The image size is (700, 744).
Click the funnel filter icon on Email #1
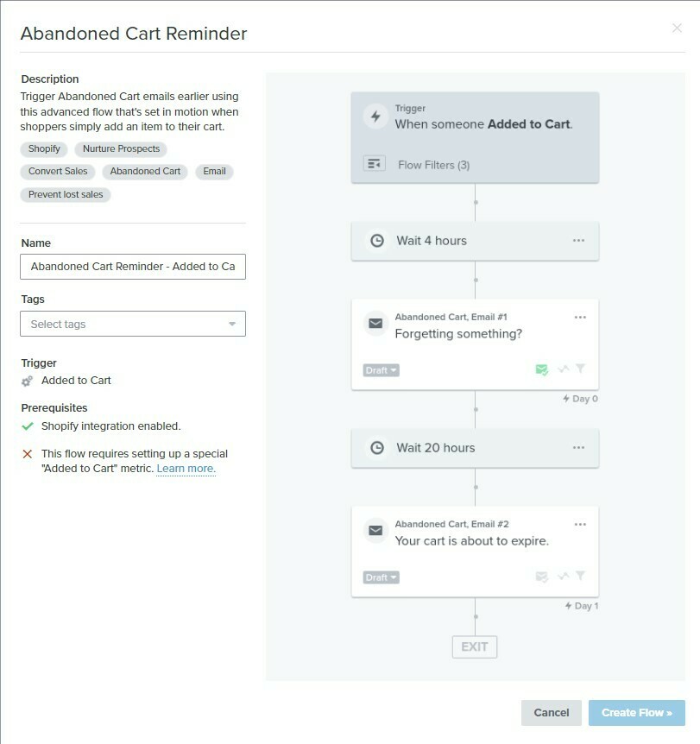click(580, 369)
